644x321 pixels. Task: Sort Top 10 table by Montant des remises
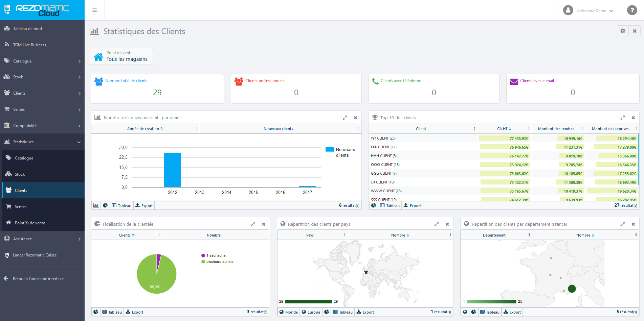pos(556,129)
